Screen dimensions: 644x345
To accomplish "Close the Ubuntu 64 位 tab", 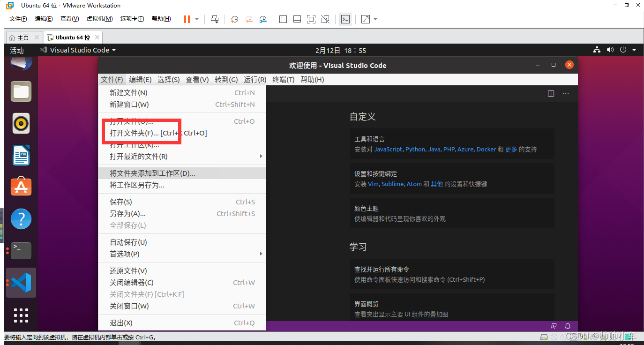I will 97,37.
